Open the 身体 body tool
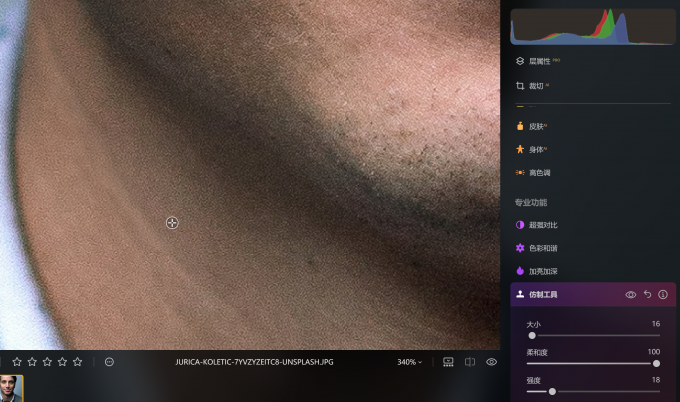This screenshot has height=402, width=680. [x=531, y=150]
